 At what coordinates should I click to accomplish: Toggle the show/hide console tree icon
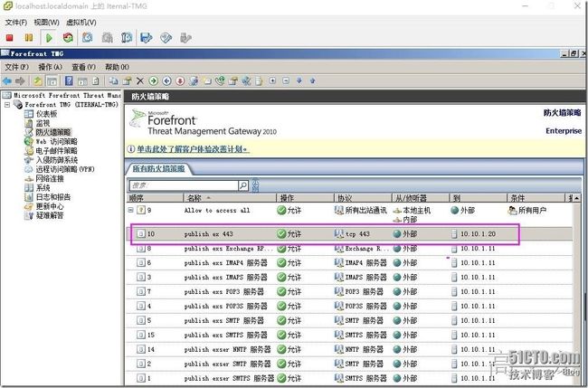point(52,80)
